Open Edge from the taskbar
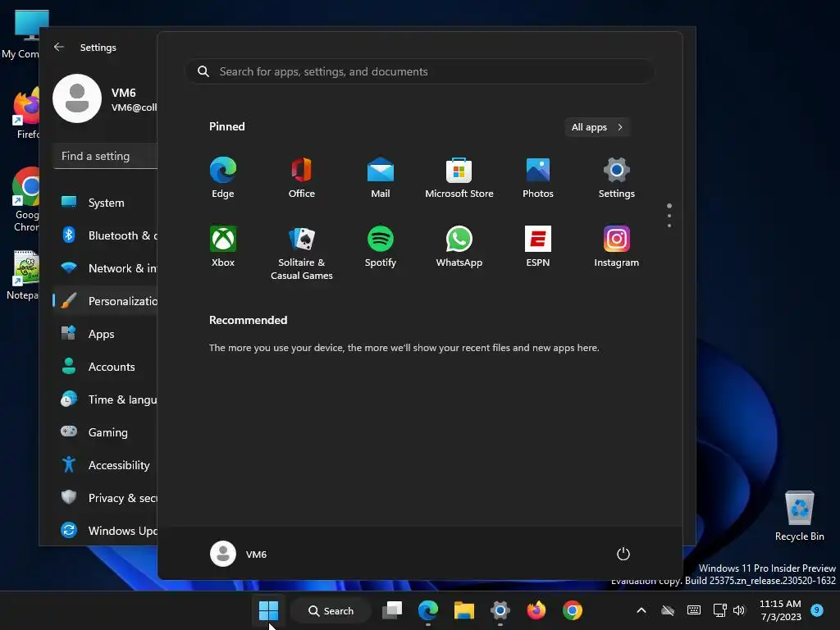This screenshot has height=630, width=840. coord(428,610)
